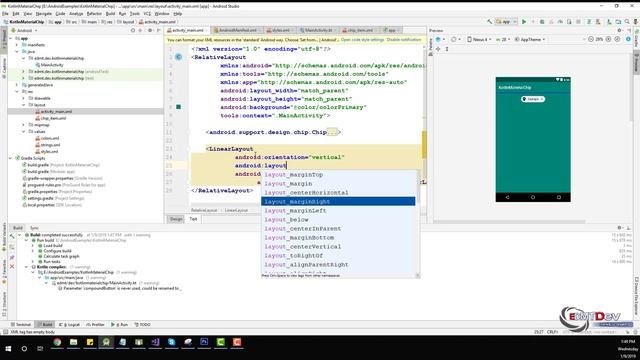The height and width of the screenshot is (360, 640).
Task: Click the zoom out icon in Preview
Action: click(591, 40)
